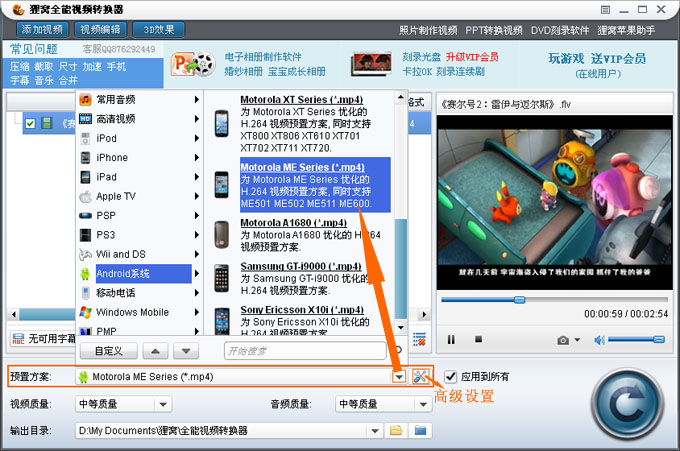Click Motorola XT Series phone icon
The height and width of the screenshot is (451, 680).
(222, 124)
